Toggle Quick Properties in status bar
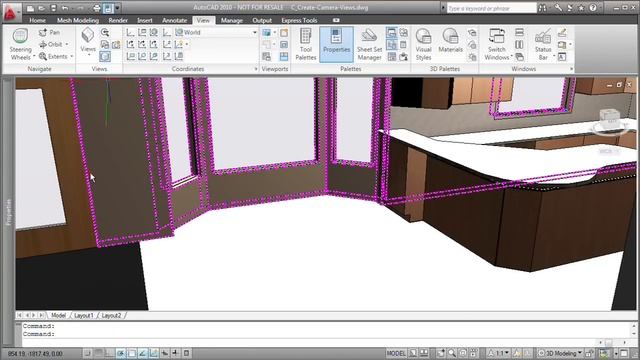This screenshot has height=360, width=640. [186, 353]
